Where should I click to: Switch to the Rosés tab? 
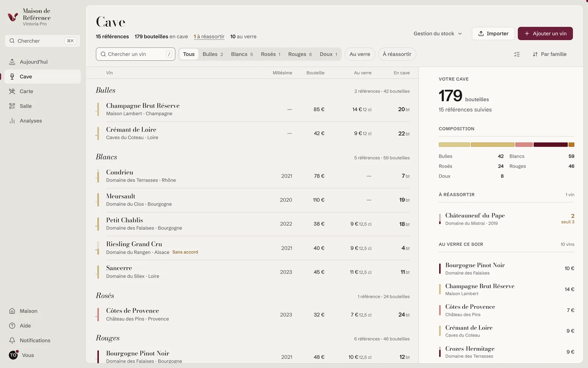(270, 54)
